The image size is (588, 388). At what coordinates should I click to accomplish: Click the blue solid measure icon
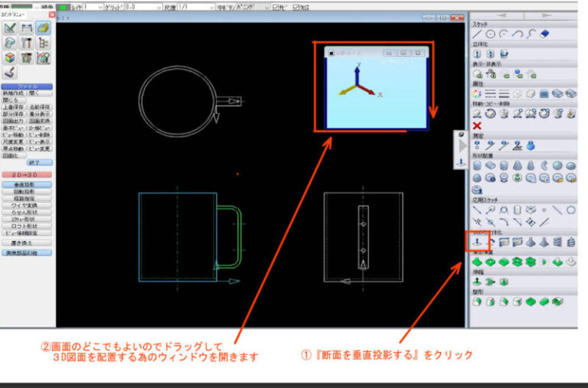(531, 145)
